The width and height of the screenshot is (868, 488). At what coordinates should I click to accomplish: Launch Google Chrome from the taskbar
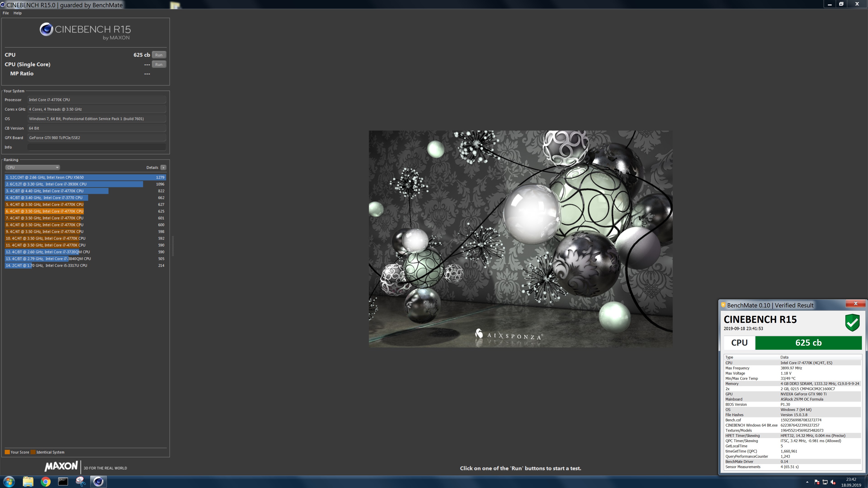(x=45, y=482)
